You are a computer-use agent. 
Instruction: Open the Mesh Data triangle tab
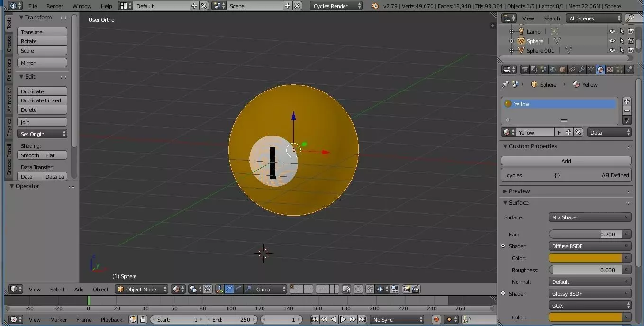[x=591, y=70]
